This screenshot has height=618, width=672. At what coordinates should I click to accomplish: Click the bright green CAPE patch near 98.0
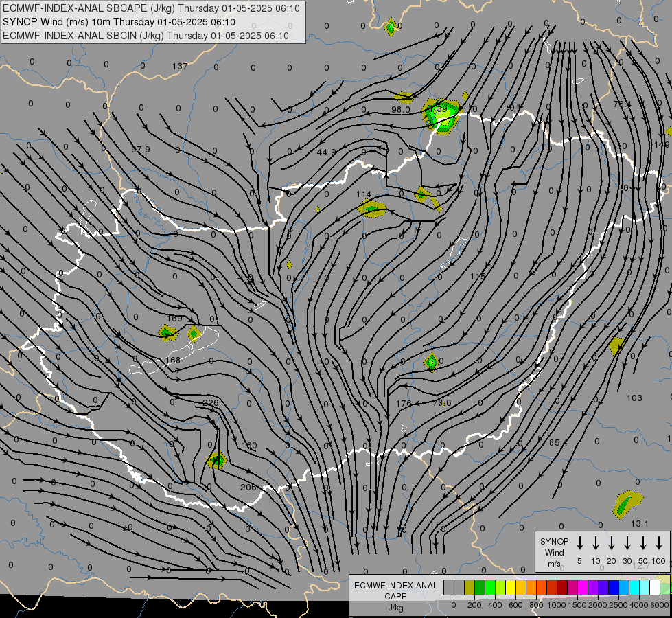[x=441, y=117]
